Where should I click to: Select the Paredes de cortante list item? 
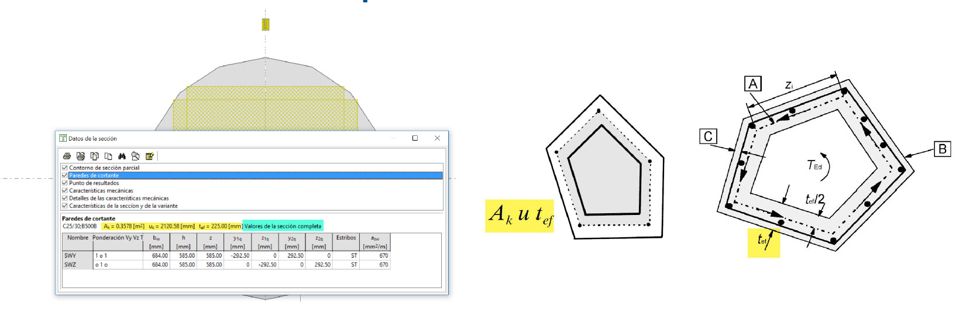(x=94, y=175)
